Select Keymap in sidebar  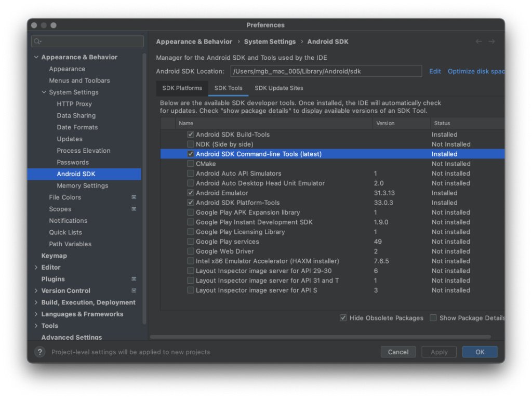click(x=54, y=256)
